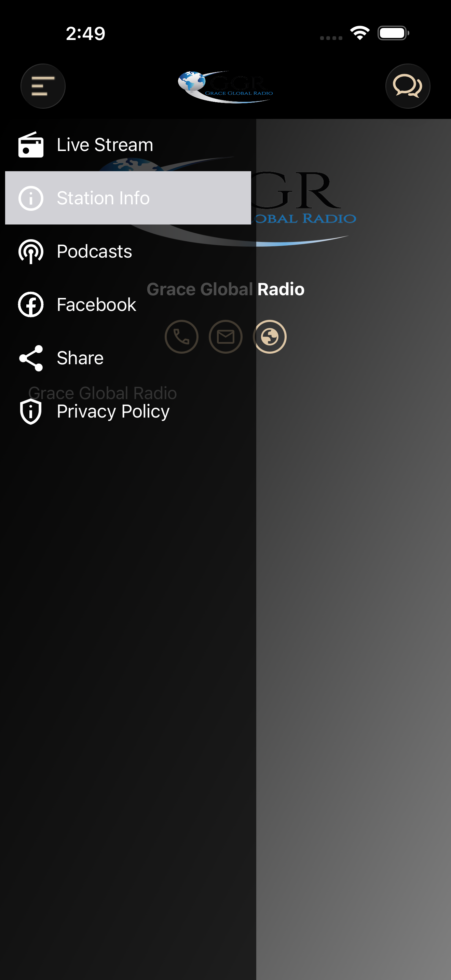Tap the Wi-Fi status icon

coord(360,33)
